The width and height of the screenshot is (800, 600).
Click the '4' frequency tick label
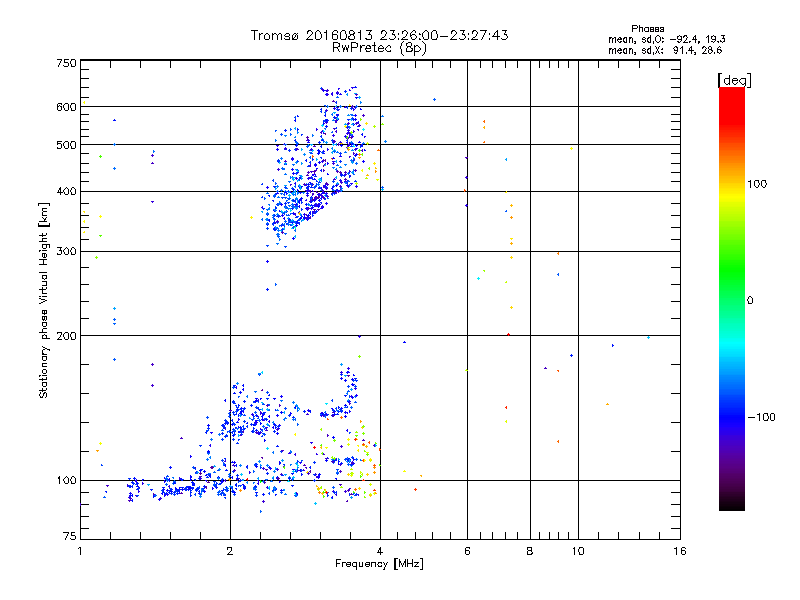click(x=380, y=551)
